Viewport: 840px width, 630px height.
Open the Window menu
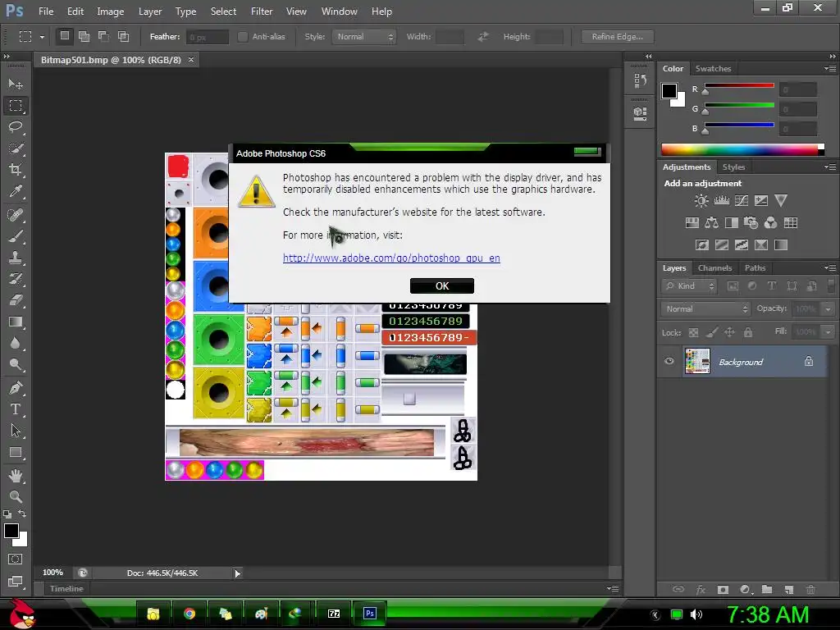pyautogui.click(x=339, y=11)
